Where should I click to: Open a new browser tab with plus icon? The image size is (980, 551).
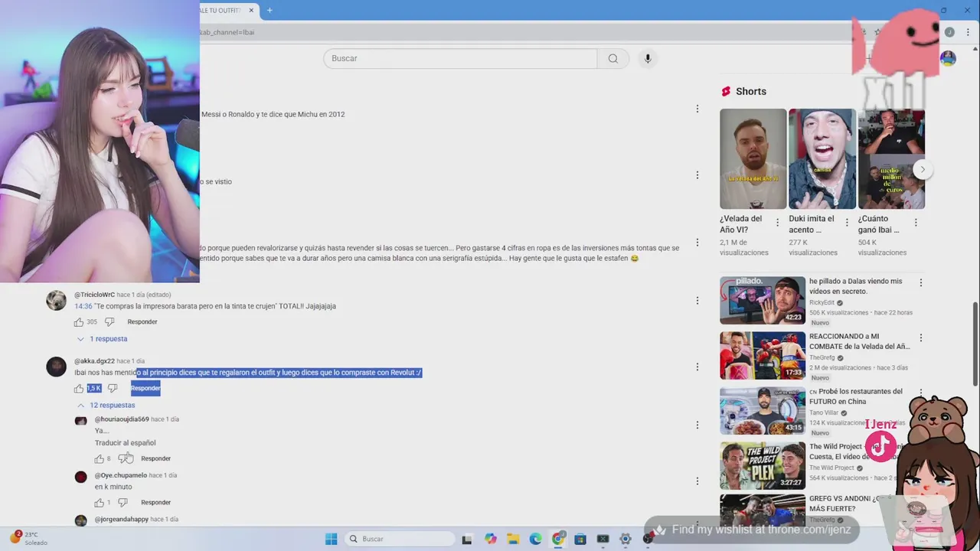[x=269, y=10]
